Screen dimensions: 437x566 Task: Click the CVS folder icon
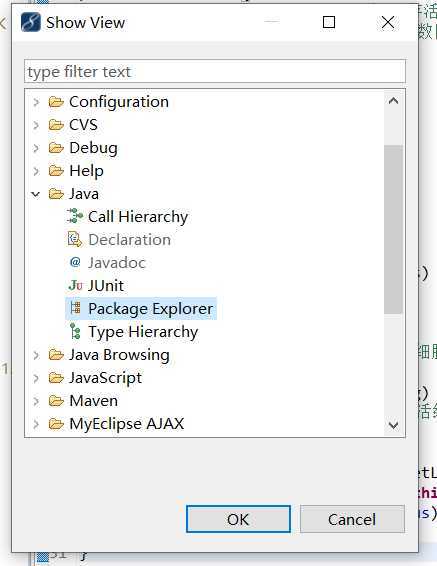point(56,125)
